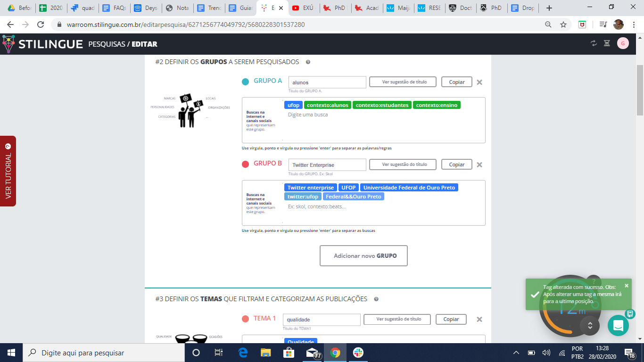Open the teal chat support bubble

pos(618,325)
